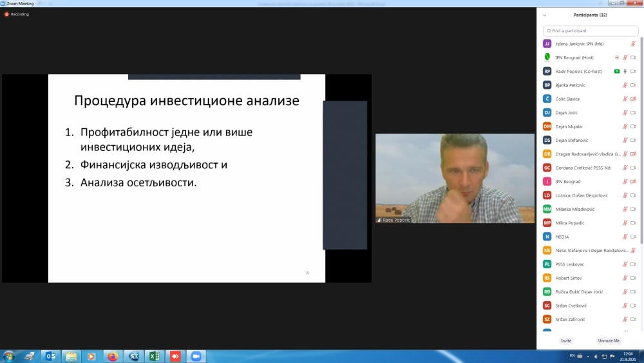Select participant NeSA Stefanovic i Dejan Randjelovic

(x=590, y=250)
